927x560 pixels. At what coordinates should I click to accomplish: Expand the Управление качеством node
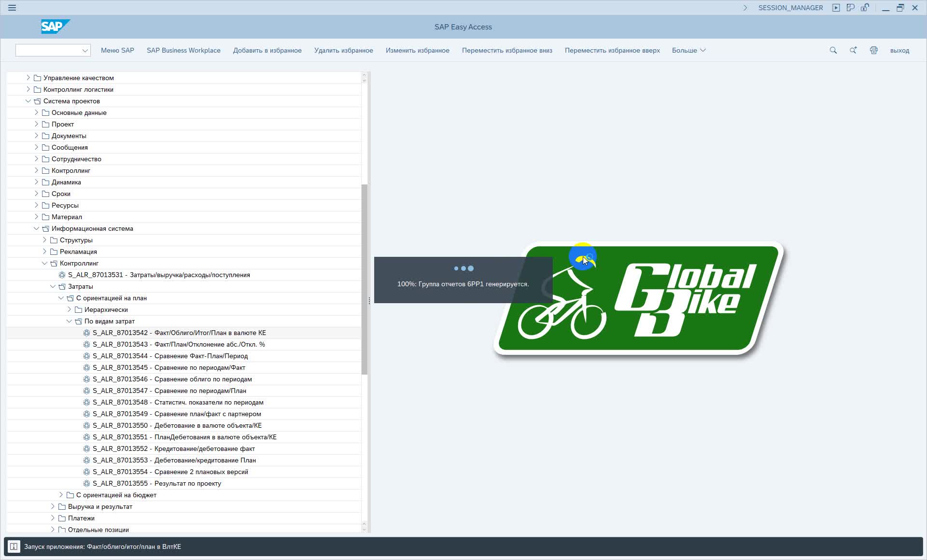(28, 77)
